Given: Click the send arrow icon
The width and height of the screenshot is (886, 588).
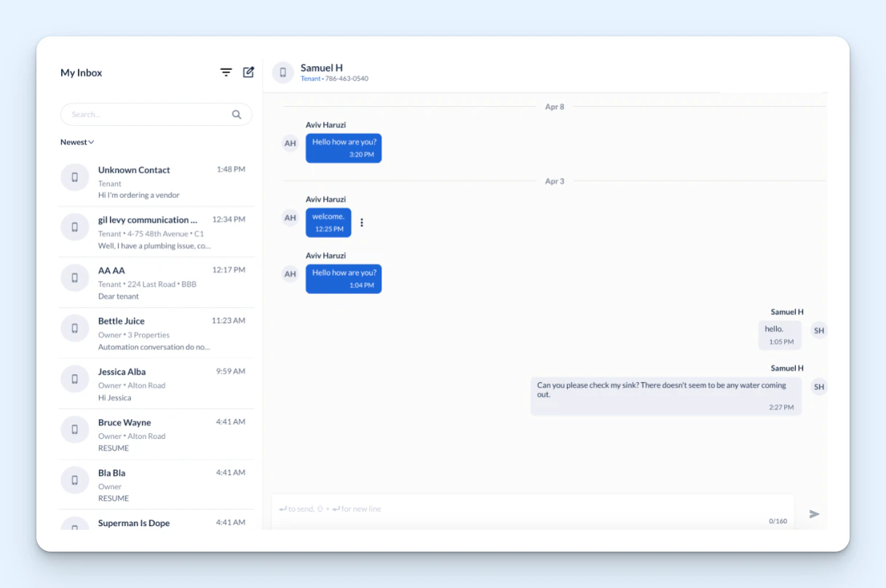Looking at the screenshot, I should tap(814, 514).
